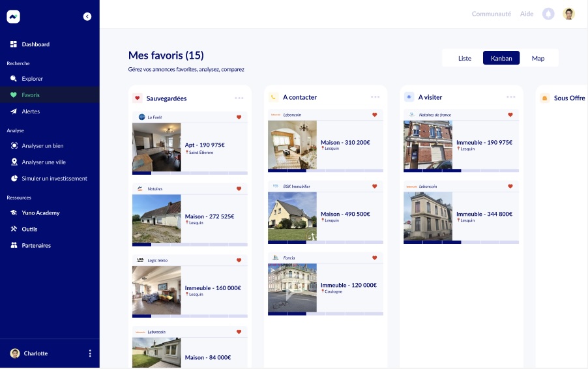This screenshot has width=588, height=369.
Task: Unfavorite the Maison 490 500€ listing
Action: [x=375, y=186]
